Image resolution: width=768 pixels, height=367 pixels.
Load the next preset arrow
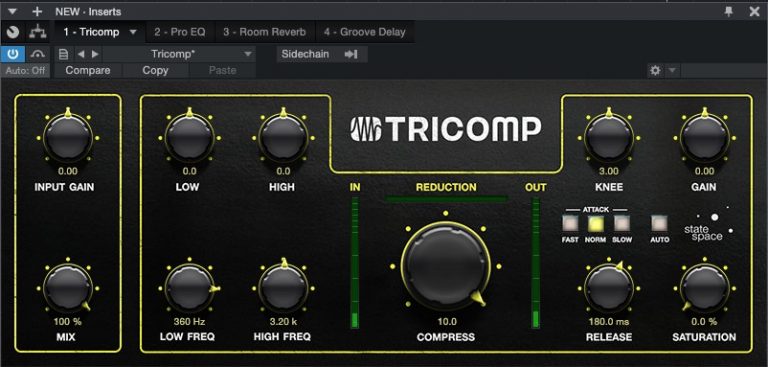pos(95,54)
